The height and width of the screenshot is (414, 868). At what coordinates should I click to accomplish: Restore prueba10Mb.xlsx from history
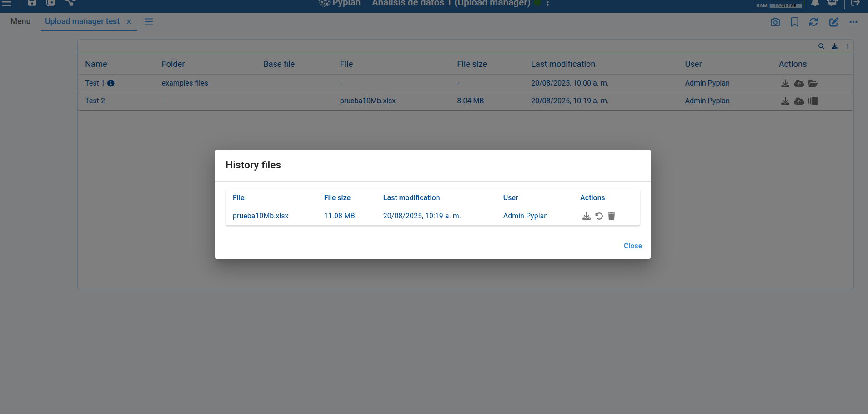coord(599,216)
